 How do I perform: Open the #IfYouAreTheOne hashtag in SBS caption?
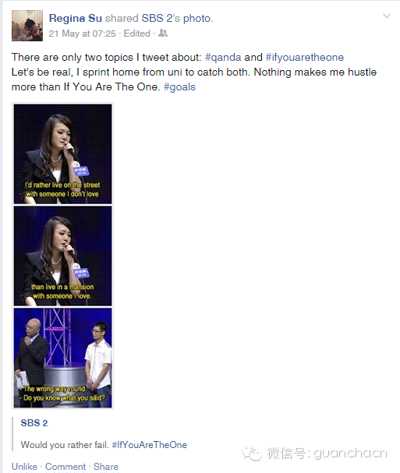(x=149, y=445)
